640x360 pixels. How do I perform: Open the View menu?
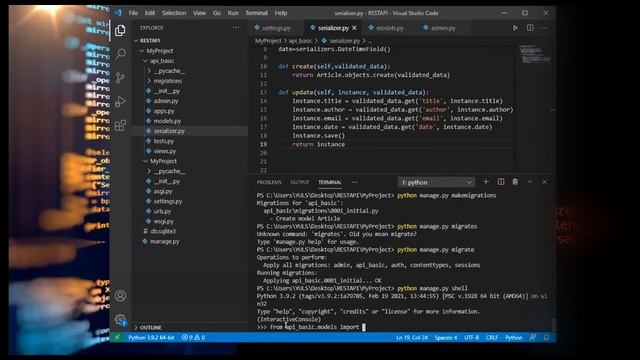199,13
